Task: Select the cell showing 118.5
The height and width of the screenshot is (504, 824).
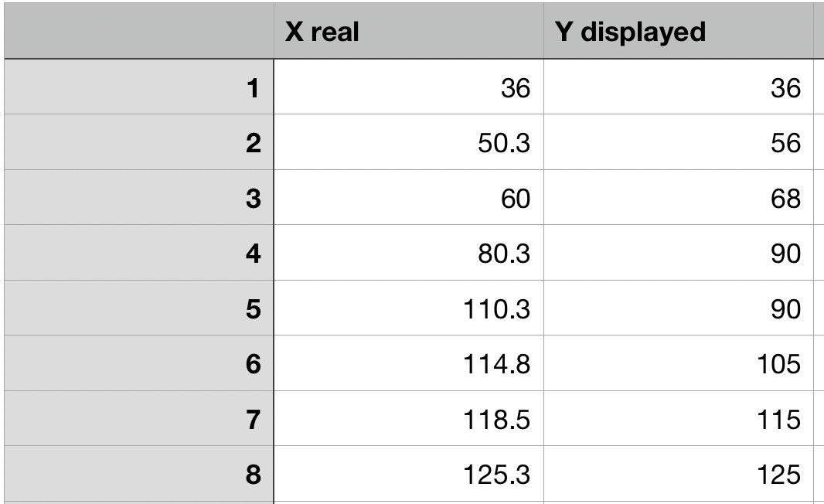Action: click(408, 420)
